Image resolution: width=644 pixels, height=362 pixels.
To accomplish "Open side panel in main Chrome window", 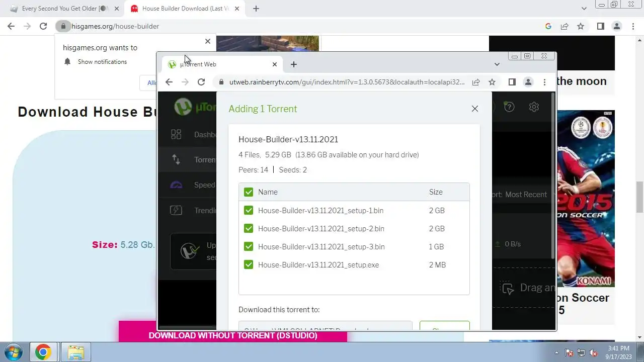I will (601, 26).
